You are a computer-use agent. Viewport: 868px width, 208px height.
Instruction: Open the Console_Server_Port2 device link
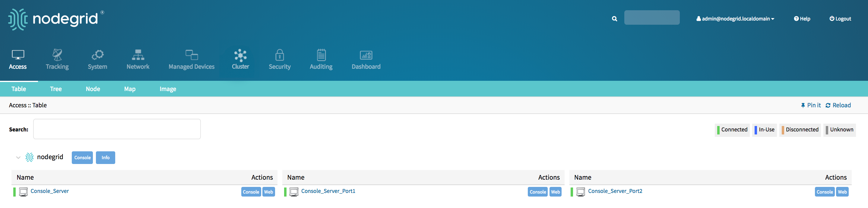click(x=615, y=191)
